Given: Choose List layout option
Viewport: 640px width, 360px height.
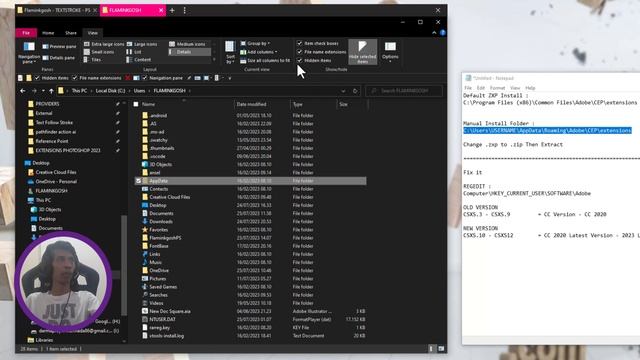Looking at the screenshot, I should pyautogui.click(x=134, y=52).
